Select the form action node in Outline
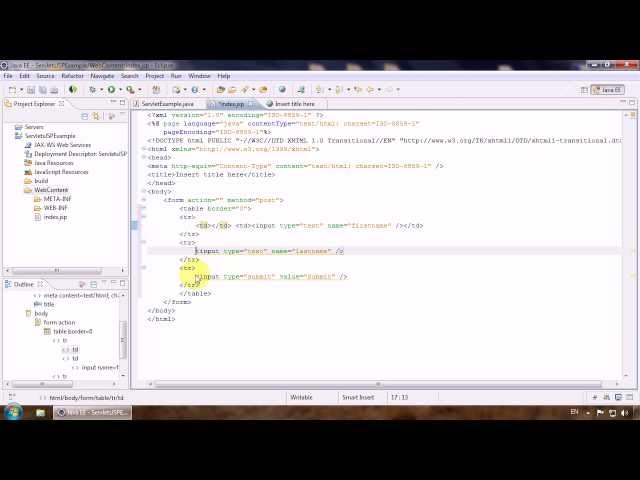 (59, 322)
